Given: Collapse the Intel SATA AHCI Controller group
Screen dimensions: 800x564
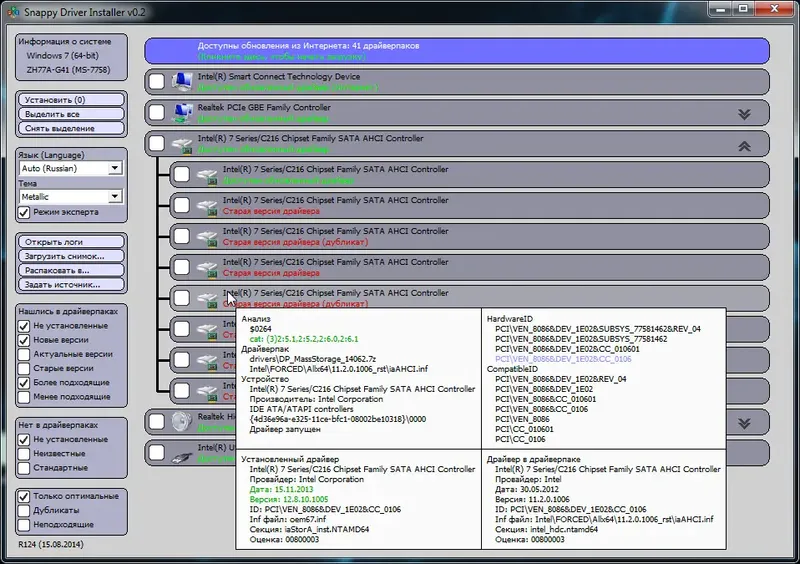Looking at the screenshot, I should coord(744,146).
